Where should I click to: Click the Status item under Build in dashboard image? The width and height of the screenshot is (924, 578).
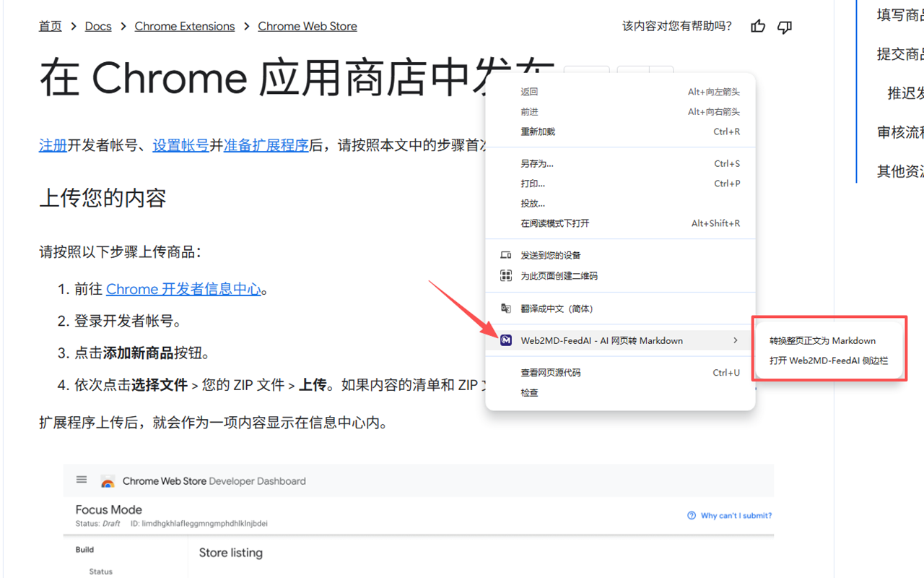pos(101,571)
